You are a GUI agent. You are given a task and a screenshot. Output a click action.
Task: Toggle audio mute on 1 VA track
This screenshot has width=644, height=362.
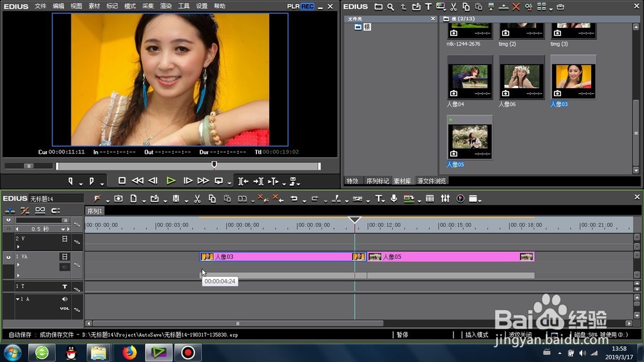pyautogui.click(x=64, y=267)
